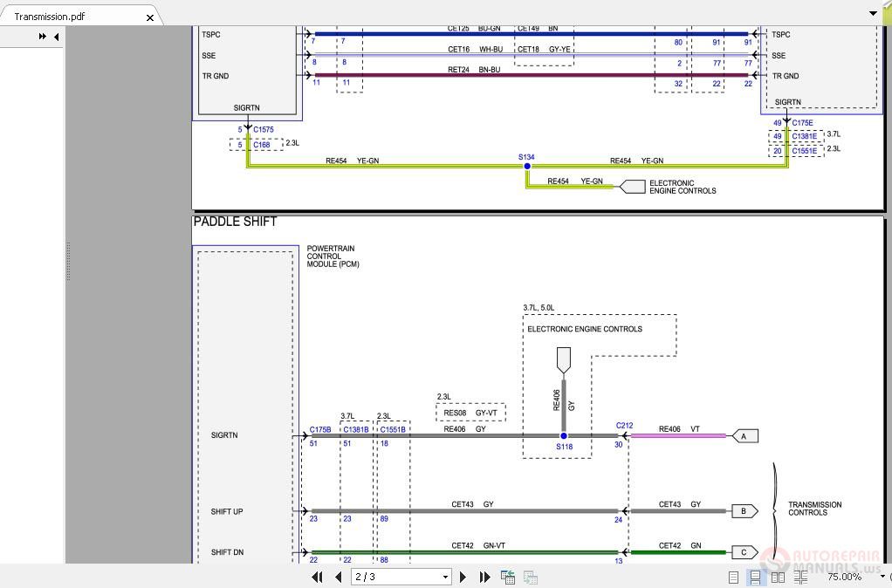Switch to continuous facing view
Screen dimensions: 892x588
pos(801,578)
